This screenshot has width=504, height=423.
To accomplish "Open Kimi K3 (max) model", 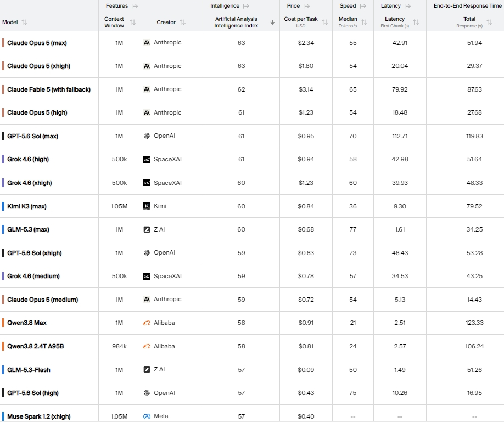I will pyautogui.click(x=27, y=206).
